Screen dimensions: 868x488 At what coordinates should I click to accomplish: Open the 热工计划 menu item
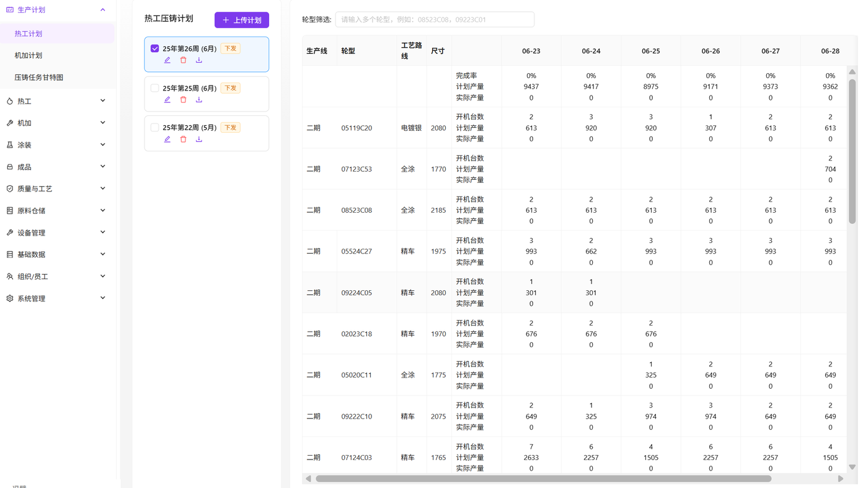pyautogui.click(x=57, y=33)
